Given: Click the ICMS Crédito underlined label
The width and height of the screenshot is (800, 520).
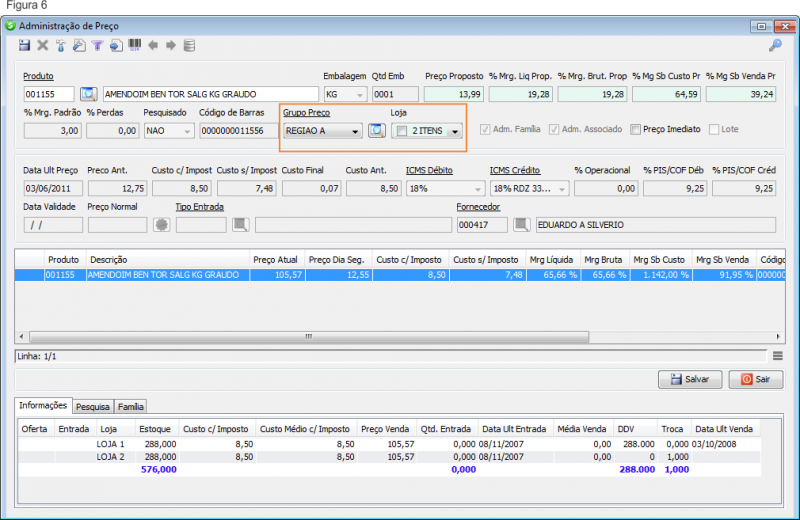Looking at the screenshot, I should pos(515,170).
